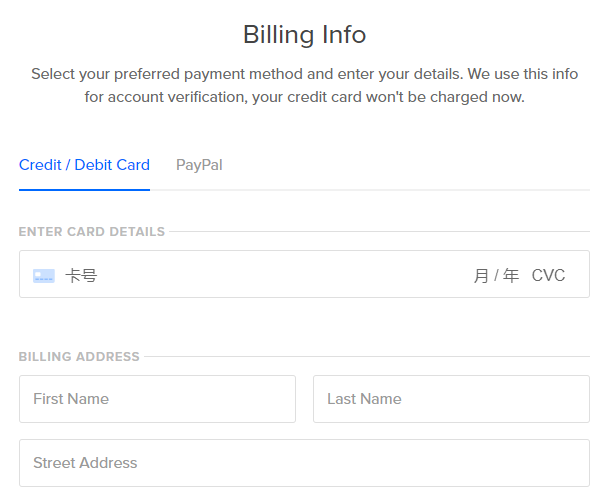Click the 月 / 年 expiry date field

pos(496,276)
